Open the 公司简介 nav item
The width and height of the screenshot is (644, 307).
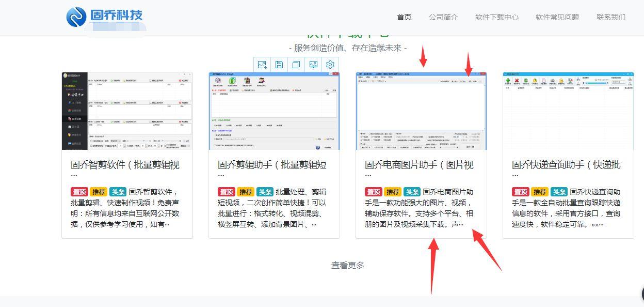(x=443, y=17)
